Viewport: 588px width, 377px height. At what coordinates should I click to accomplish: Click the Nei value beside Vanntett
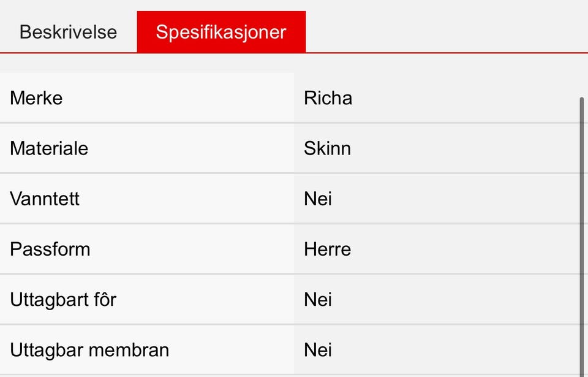click(318, 199)
